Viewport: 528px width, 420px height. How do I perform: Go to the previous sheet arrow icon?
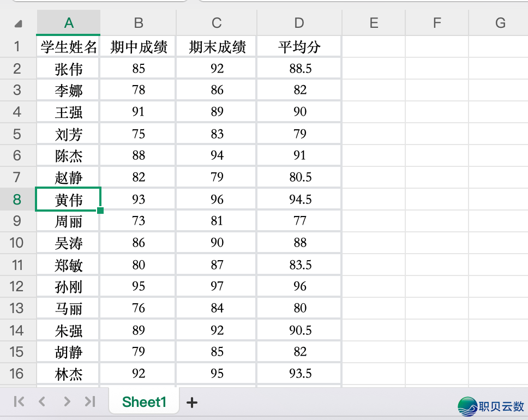click(42, 401)
